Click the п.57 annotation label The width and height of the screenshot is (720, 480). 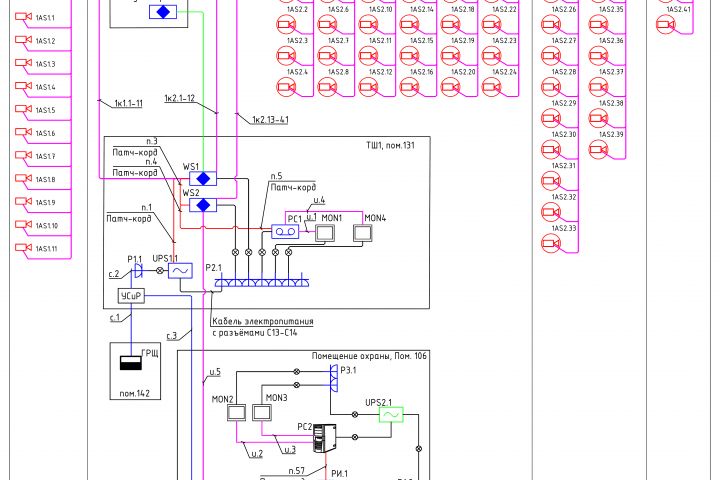pyautogui.click(x=297, y=471)
